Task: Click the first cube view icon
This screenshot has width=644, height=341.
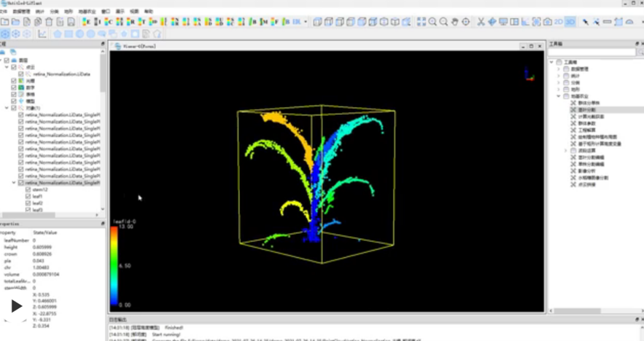Action: coord(317,22)
